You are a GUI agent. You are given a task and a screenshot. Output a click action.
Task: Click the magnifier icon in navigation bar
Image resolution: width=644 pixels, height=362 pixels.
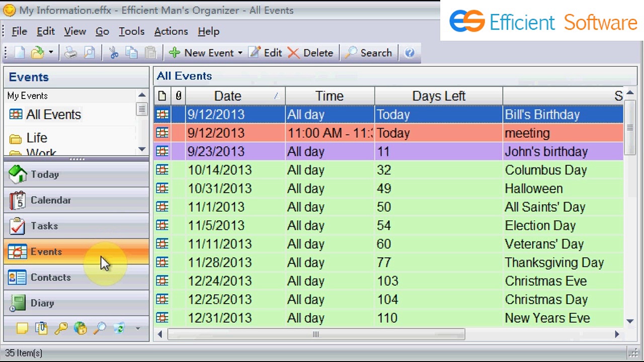coord(100,328)
